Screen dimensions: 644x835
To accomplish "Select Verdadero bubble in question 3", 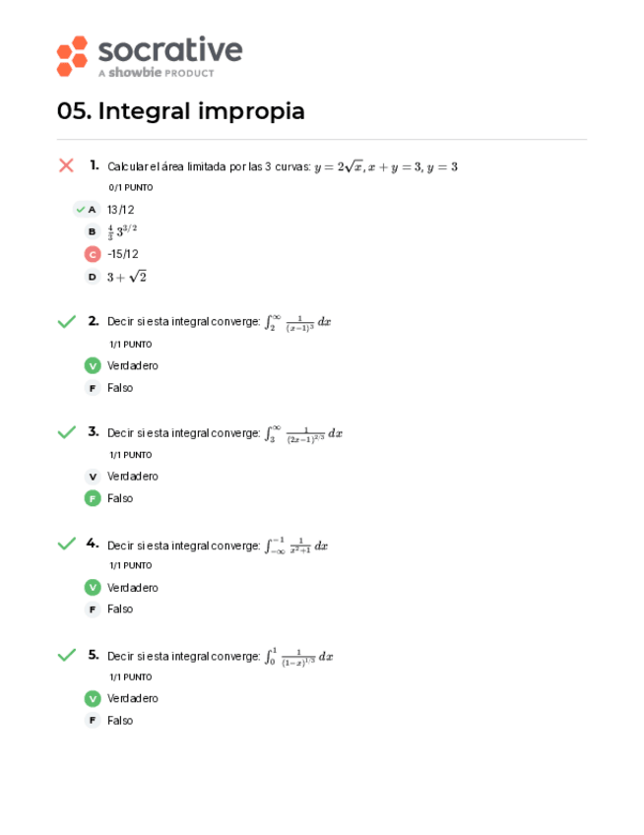I will pyautogui.click(x=93, y=477).
